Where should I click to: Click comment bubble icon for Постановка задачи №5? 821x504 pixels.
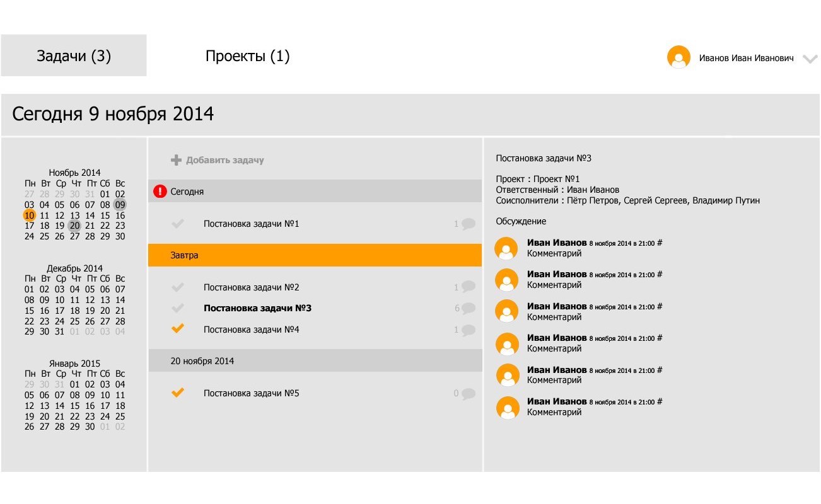point(468,394)
